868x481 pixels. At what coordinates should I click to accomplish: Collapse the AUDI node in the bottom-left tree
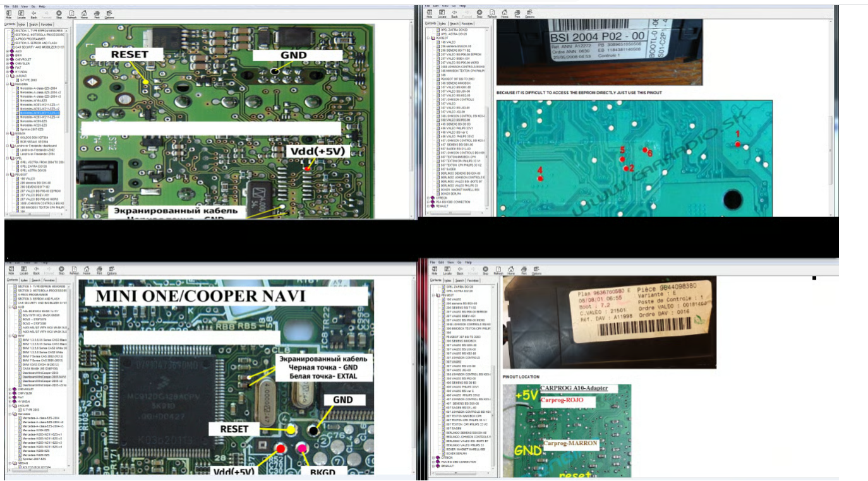(x=9, y=307)
